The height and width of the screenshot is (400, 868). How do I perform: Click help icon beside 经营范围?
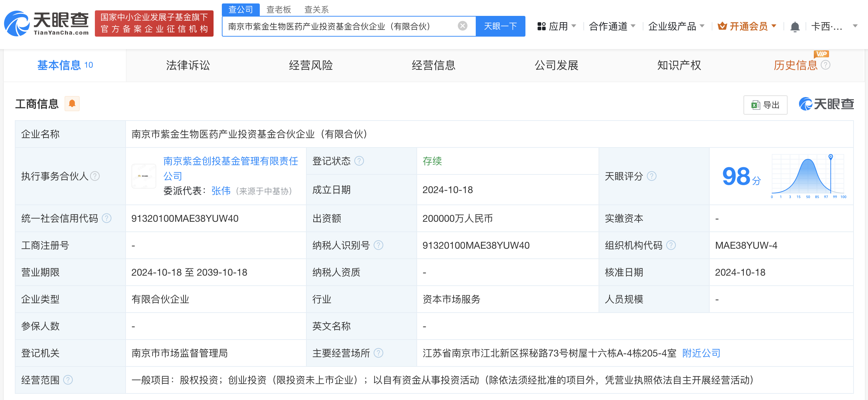tap(68, 380)
